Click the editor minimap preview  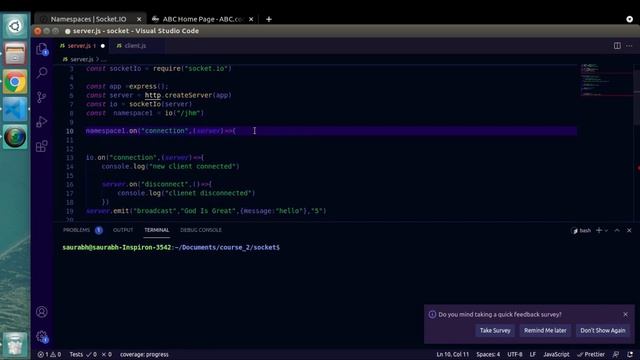point(606,80)
